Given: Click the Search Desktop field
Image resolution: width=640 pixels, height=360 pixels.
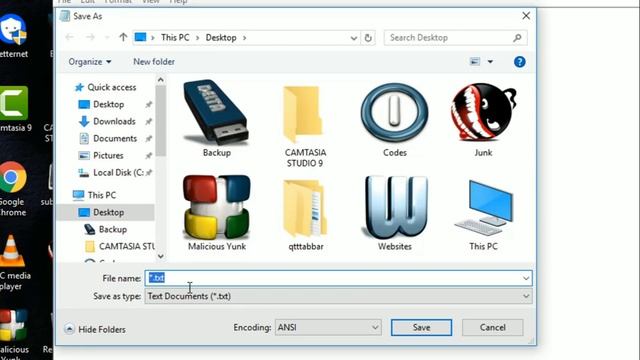Looking at the screenshot, I should [x=455, y=38].
